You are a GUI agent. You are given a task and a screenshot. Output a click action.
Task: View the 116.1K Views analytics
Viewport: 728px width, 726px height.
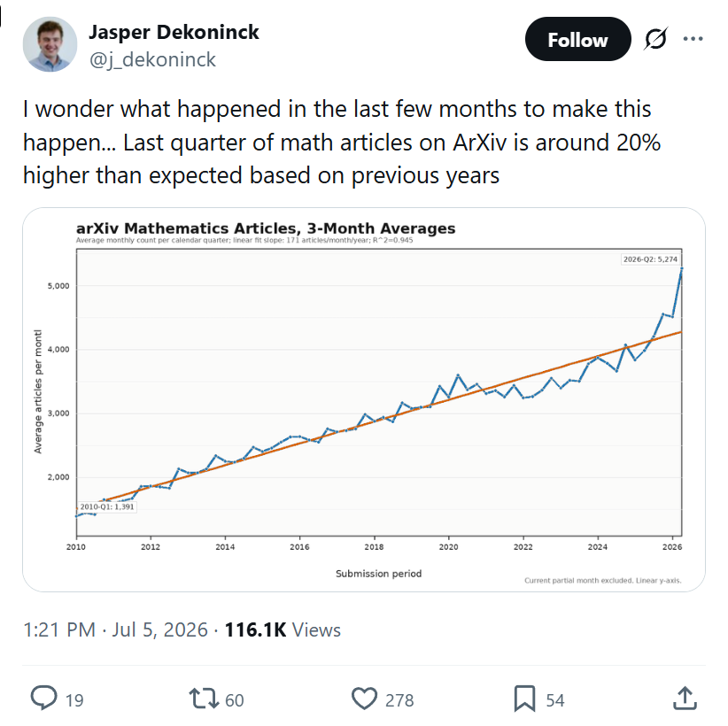click(x=283, y=629)
